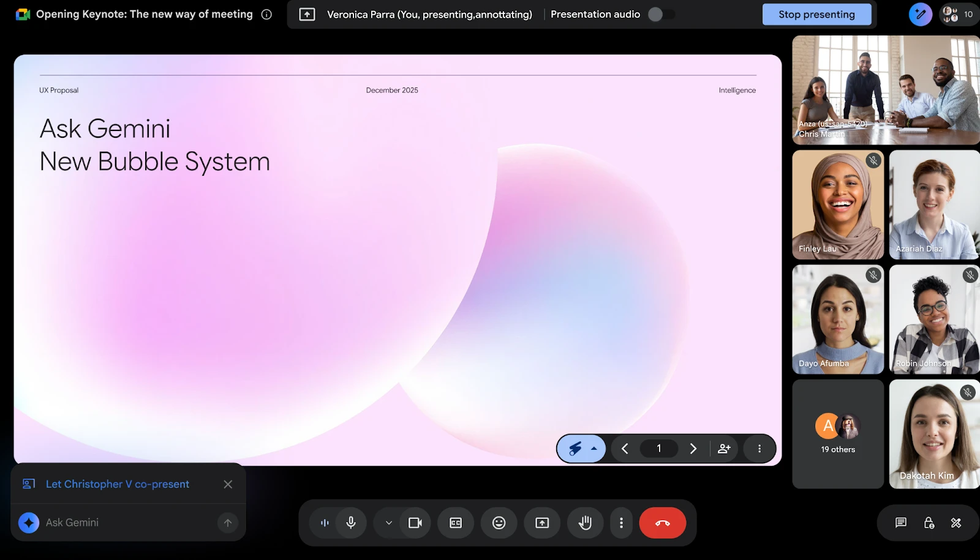Raise hand

[586, 523]
